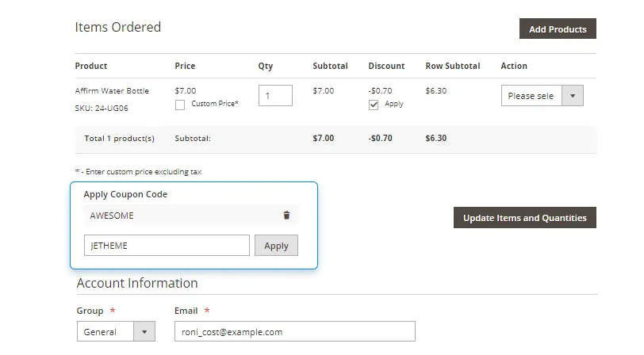Click the Product column header

(x=91, y=66)
